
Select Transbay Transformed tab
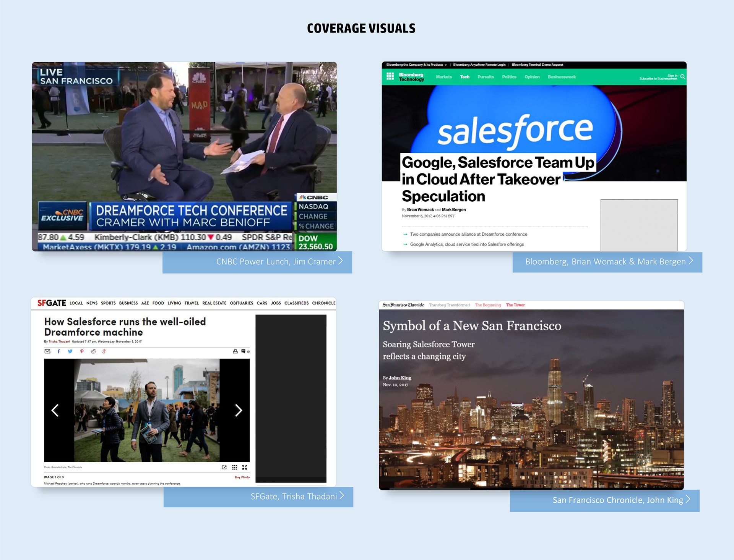pos(449,305)
